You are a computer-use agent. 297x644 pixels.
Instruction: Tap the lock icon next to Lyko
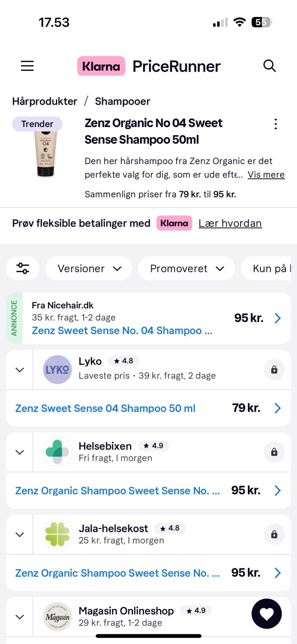click(274, 369)
